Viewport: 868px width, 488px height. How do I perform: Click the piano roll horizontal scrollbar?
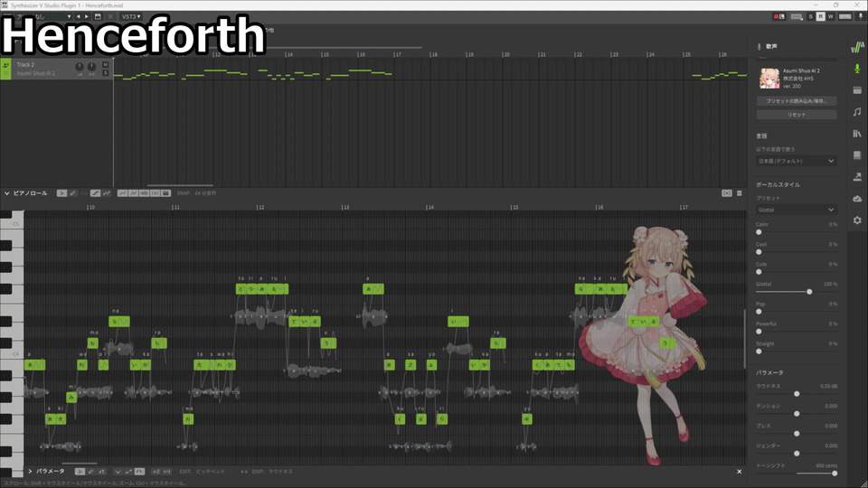point(80,464)
